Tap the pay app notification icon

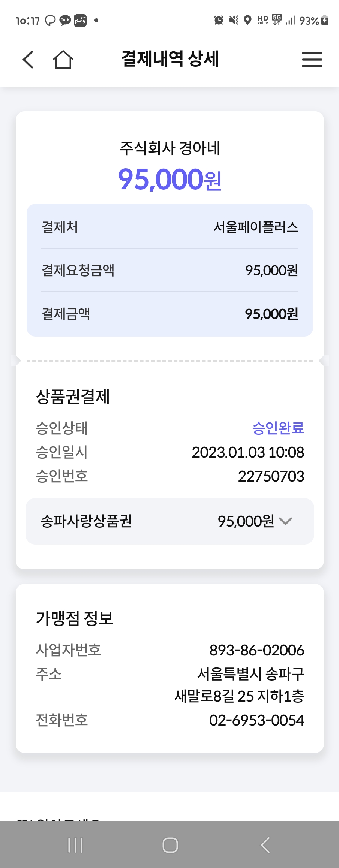(80, 20)
